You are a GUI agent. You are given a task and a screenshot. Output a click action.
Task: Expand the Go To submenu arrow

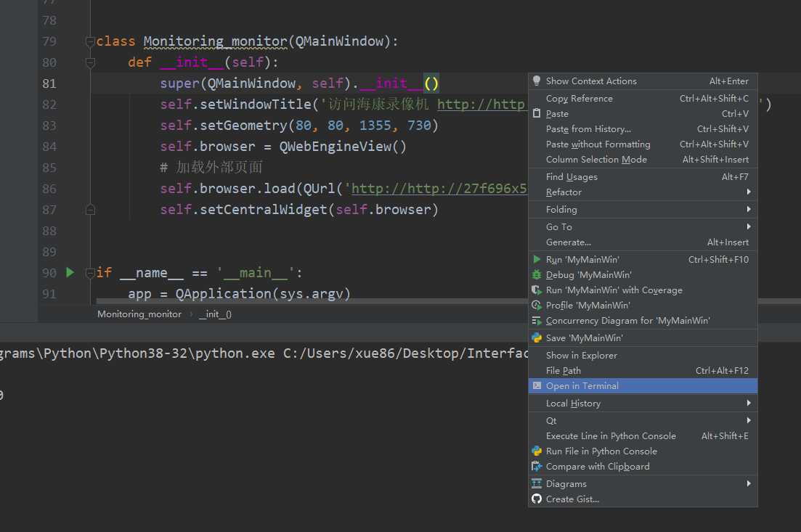pos(749,226)
